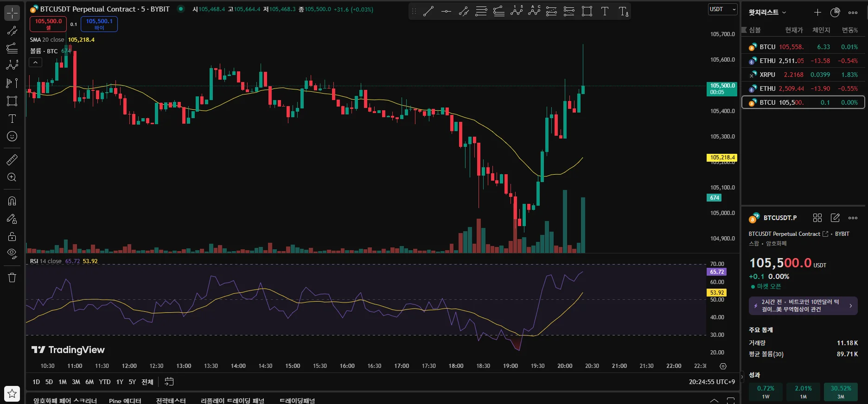The image size is (868, 404).
Task: Pick the ABC correction wave tool in floating toolbar
Action: pos(534,11)
